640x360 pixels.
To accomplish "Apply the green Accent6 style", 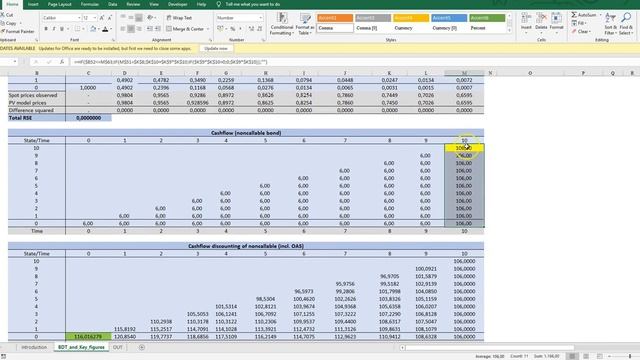I will (487, 18).
